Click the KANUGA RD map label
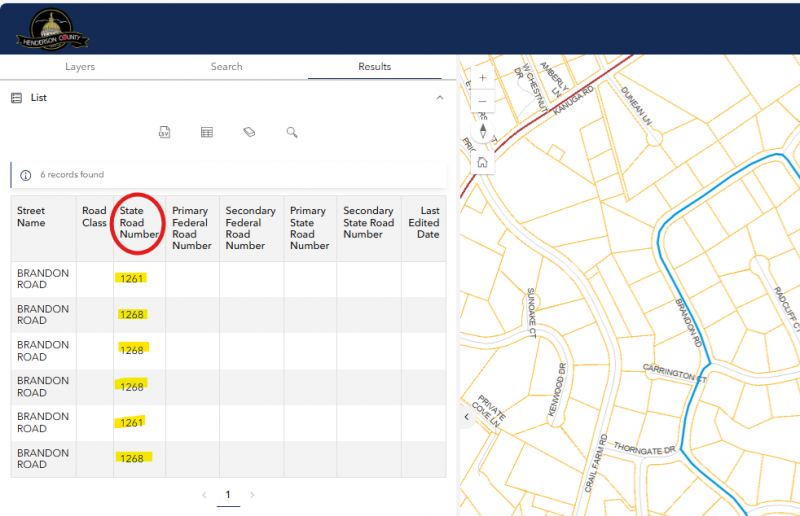This screenshot has width=800, height=516. point(573,100)
